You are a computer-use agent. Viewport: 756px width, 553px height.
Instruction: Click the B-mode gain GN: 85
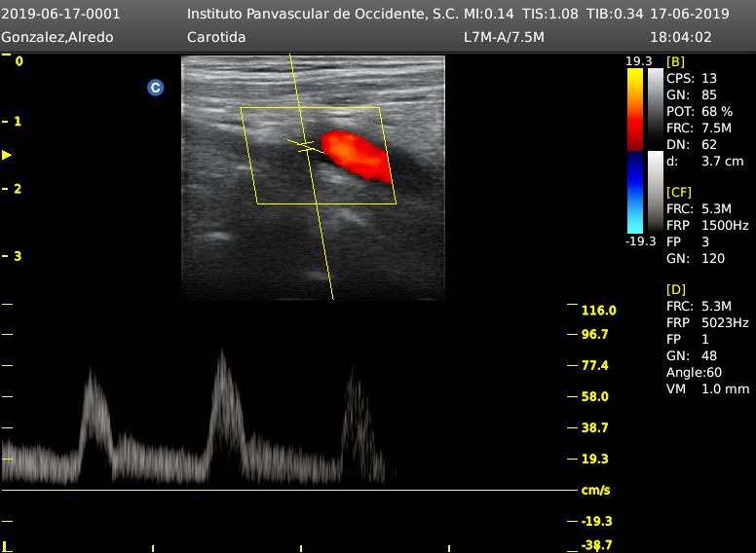tap(692, 94)
